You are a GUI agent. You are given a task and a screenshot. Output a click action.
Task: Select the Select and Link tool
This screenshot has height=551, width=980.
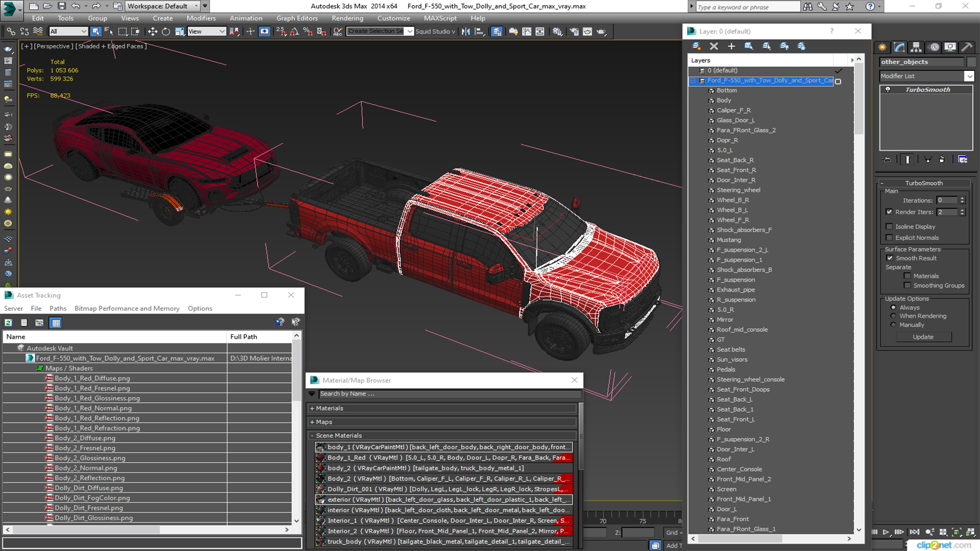point(11,32)
